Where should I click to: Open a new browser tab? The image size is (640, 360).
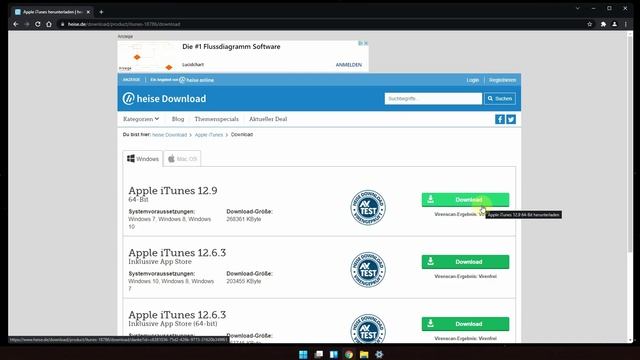101,12
